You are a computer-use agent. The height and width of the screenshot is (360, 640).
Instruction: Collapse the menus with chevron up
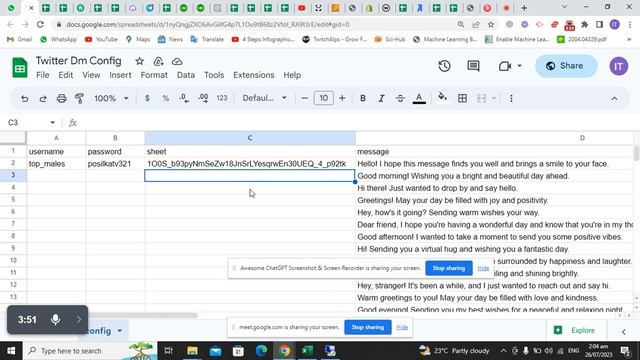pos(614,98)
